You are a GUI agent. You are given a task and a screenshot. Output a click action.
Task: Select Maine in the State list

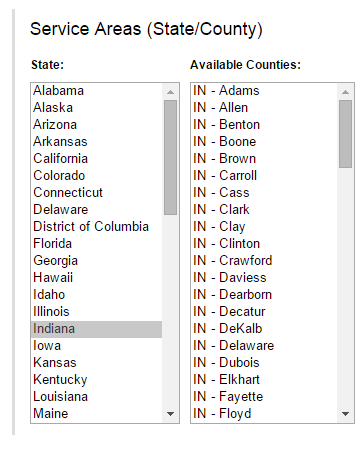[96, 414]
